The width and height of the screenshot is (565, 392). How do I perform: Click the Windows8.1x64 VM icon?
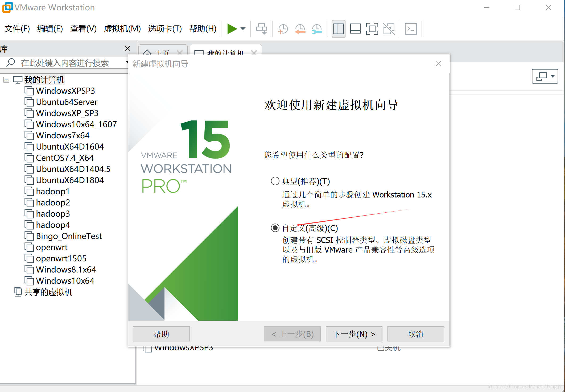[29, 270]
